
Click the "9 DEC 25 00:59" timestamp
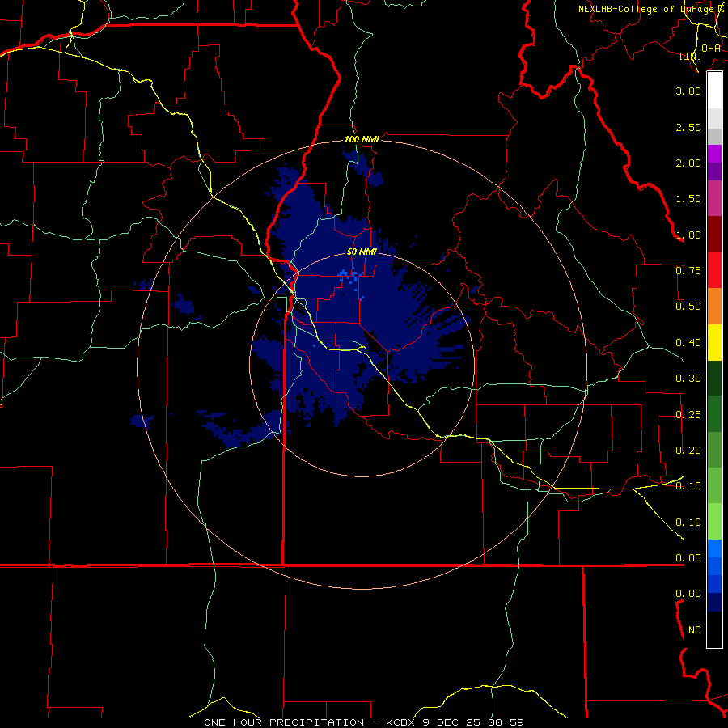coord(473,722)
